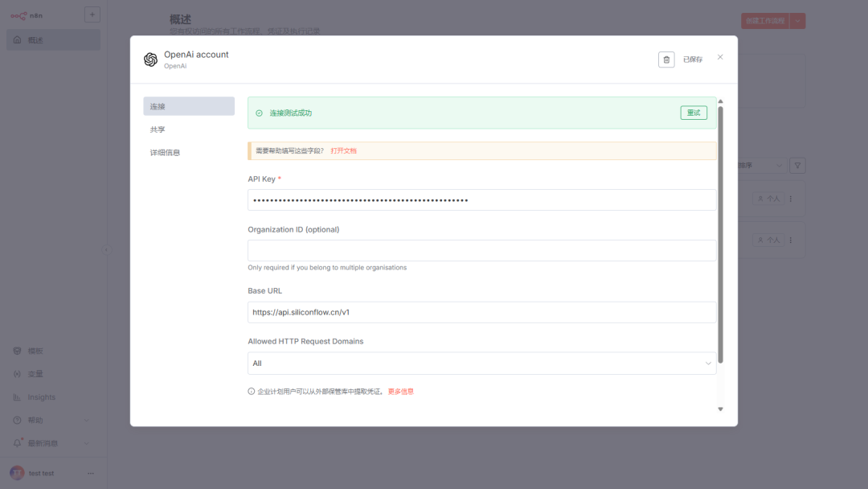This screenshot has height=489, width=868.
Task: Click 个人 badge on second workflow row
Action: click(x=768, y=240)
